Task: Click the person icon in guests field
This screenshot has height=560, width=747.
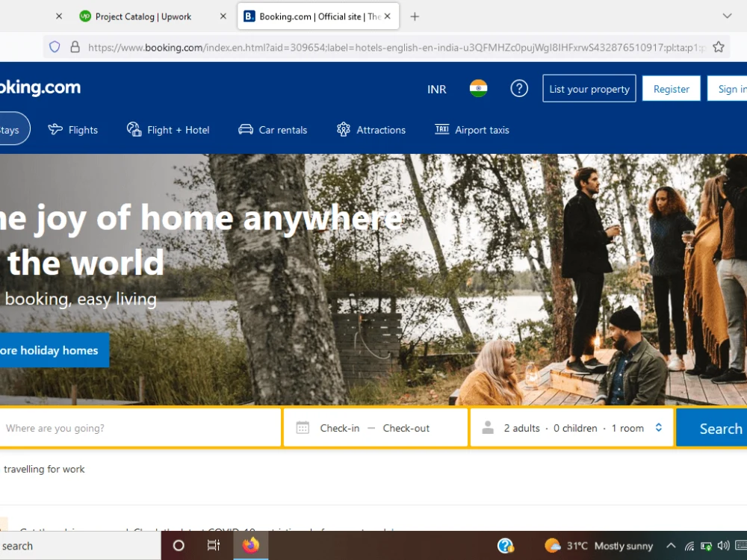Action: point(487,427)
